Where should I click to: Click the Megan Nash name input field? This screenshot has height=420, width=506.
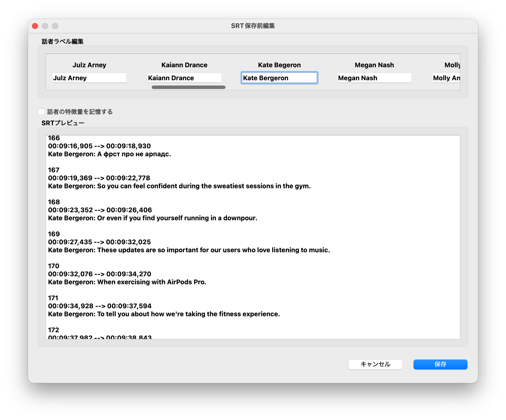click(374, 78)
